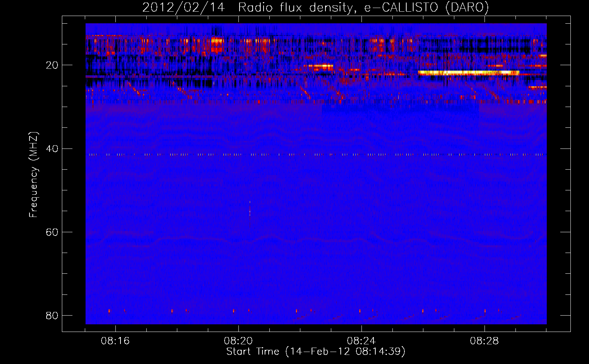Click the plot title "2012/02/14 Radio flux density, e-CALLISTO (DARO)"
Image resolution: width=589 pixels, height=364 pixels.
coord(316,7)
